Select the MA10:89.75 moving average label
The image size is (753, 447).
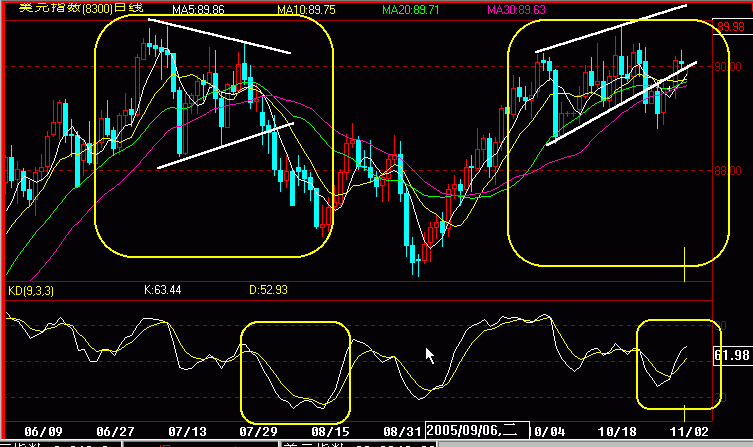(306, 10)
